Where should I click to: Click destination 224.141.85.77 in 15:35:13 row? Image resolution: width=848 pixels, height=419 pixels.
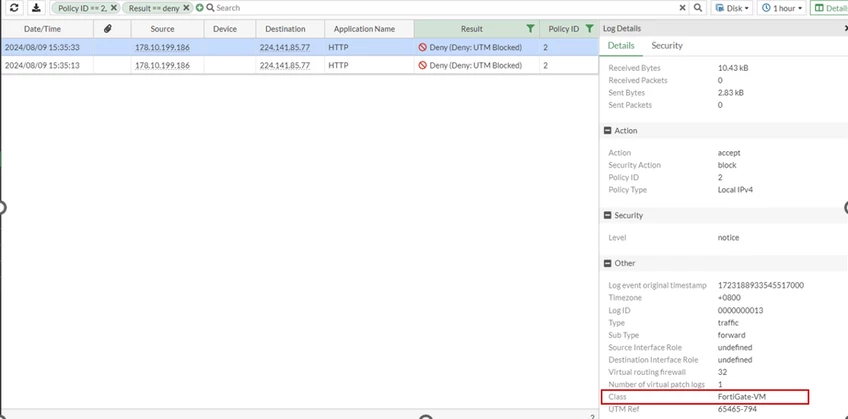[x=284, y=65]
